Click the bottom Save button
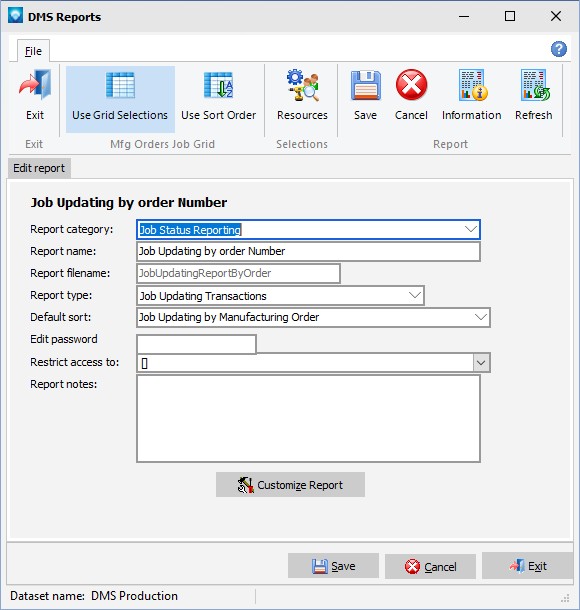This screenshot has width=580, height=610. click(333, 566)
